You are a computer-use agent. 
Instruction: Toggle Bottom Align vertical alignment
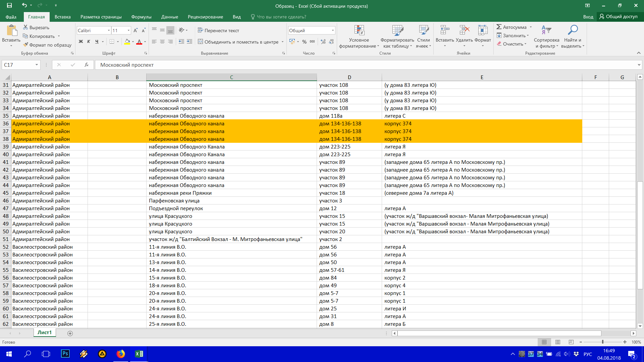pos(170,31)
